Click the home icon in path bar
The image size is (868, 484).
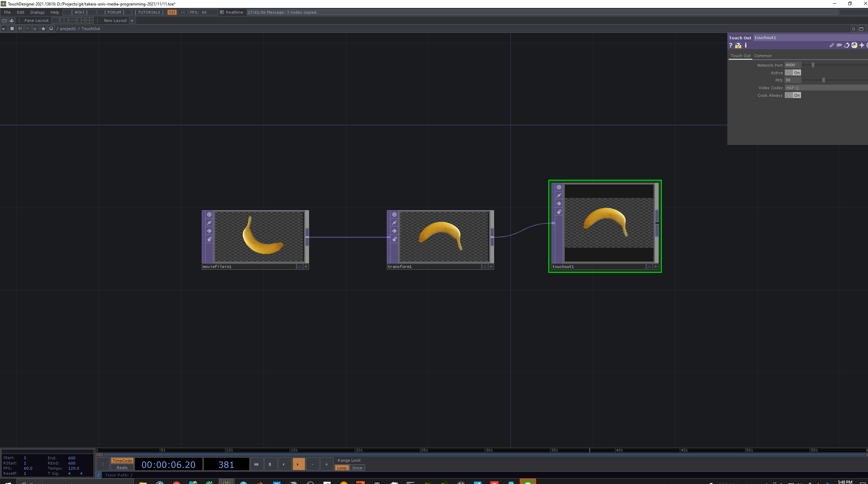coord(51,29)
